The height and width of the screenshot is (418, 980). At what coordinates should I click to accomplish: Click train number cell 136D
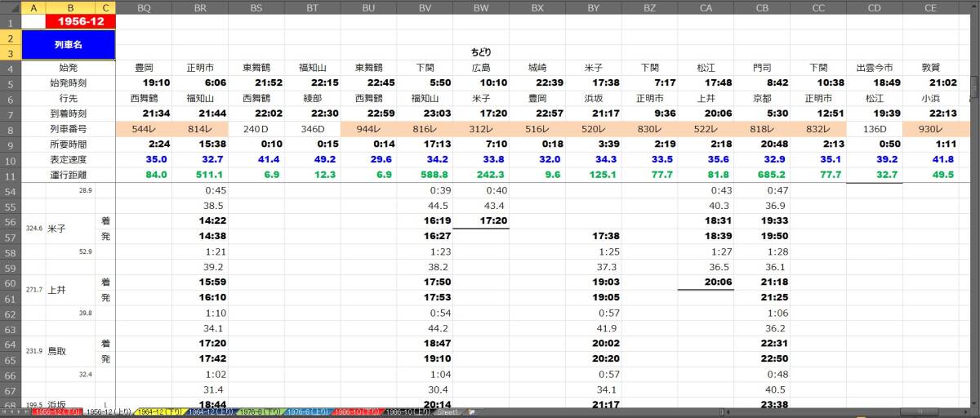coord(874,129)
